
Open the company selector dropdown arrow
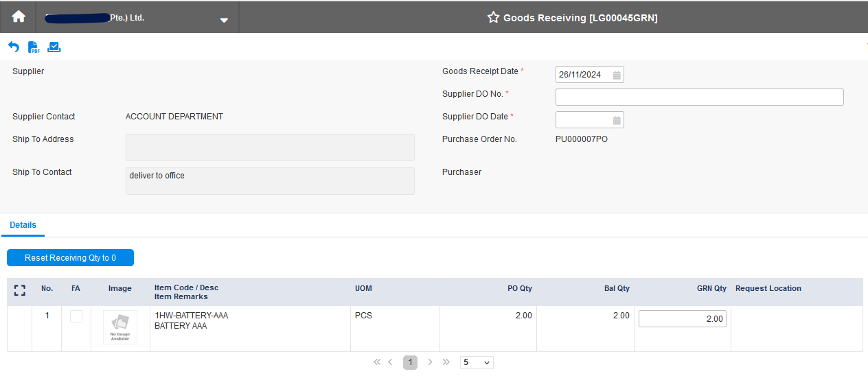(224, 20)
